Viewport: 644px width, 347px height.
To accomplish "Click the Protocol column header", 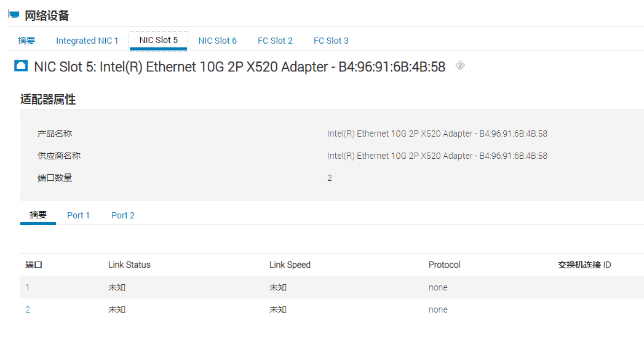I will (x=444, y=265).
